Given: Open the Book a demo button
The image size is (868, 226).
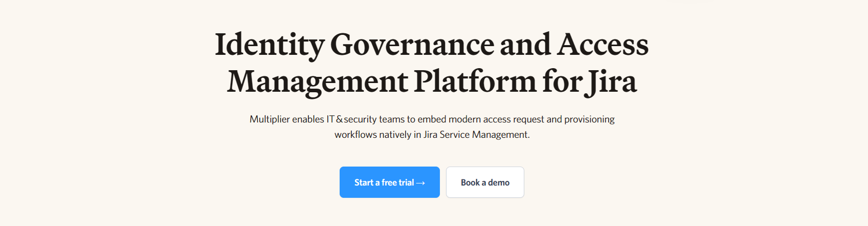Looking at the screenshot, I should point(485,182).
